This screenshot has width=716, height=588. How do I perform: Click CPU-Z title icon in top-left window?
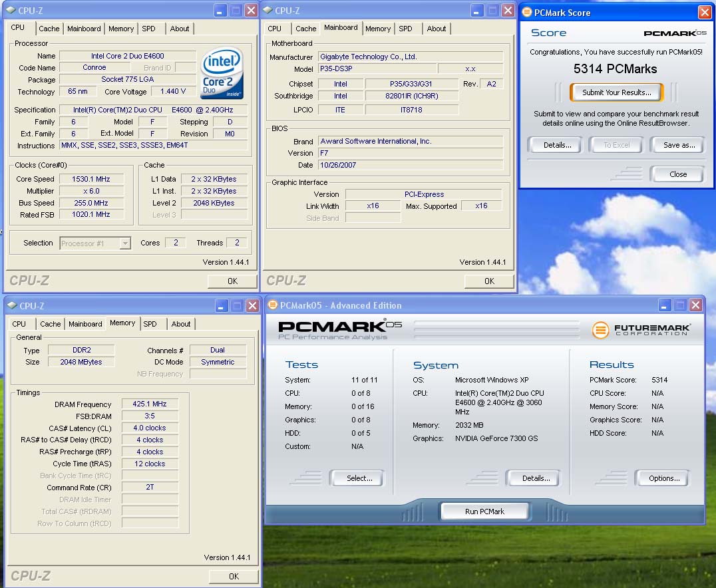tap(11, 11)
